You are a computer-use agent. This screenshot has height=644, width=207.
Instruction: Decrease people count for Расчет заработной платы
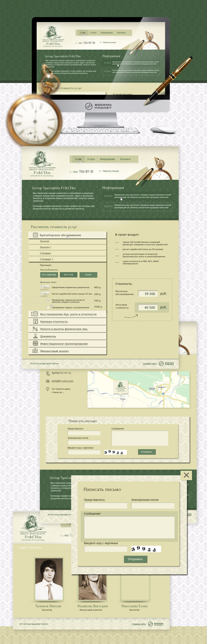tap(48, 293)
